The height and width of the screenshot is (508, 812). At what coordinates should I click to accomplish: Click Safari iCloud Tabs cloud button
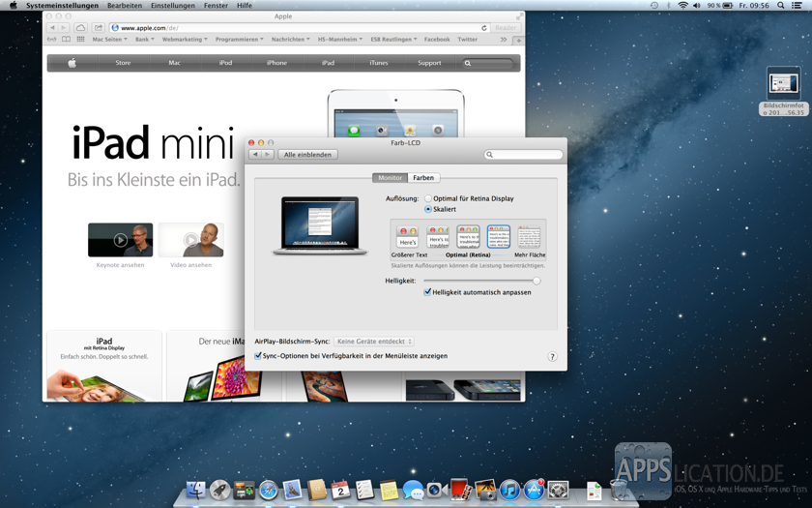click(x=80, y=28)
